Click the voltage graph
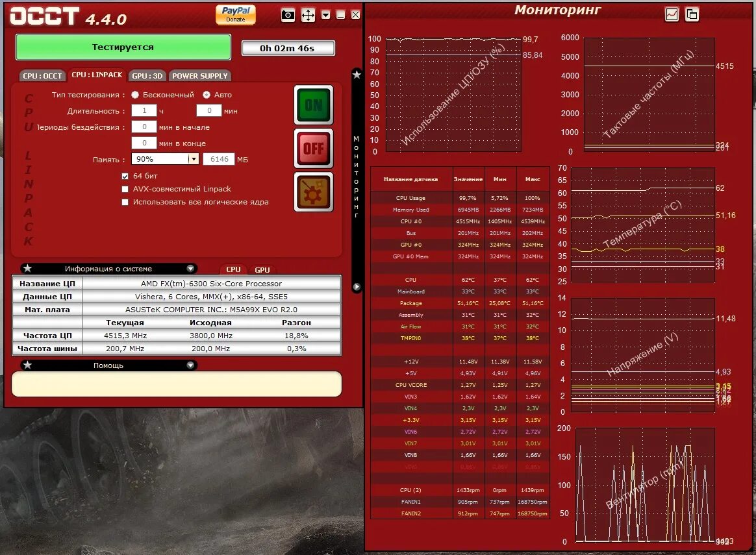Image resolution: width=756 pixels, height=555 pixels. coord(642,355)
